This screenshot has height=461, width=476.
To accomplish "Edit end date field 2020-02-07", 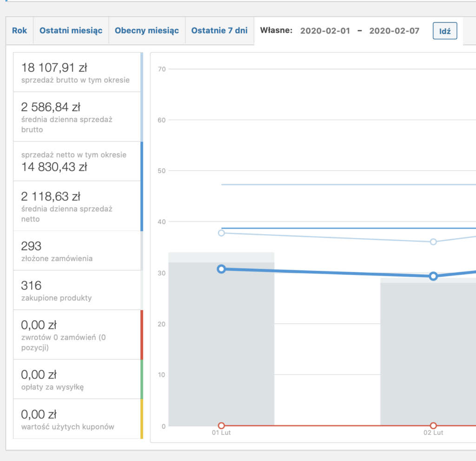I will [394, 31].
